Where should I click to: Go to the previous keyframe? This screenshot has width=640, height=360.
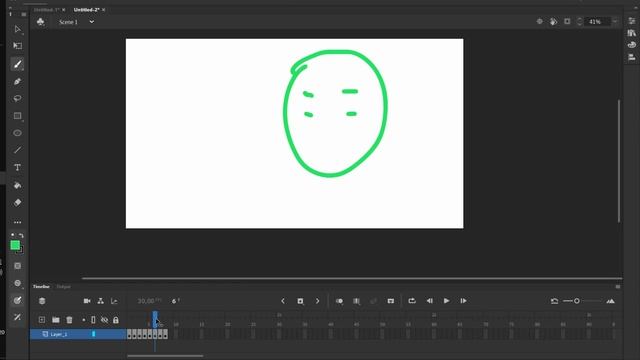[283, 301]
